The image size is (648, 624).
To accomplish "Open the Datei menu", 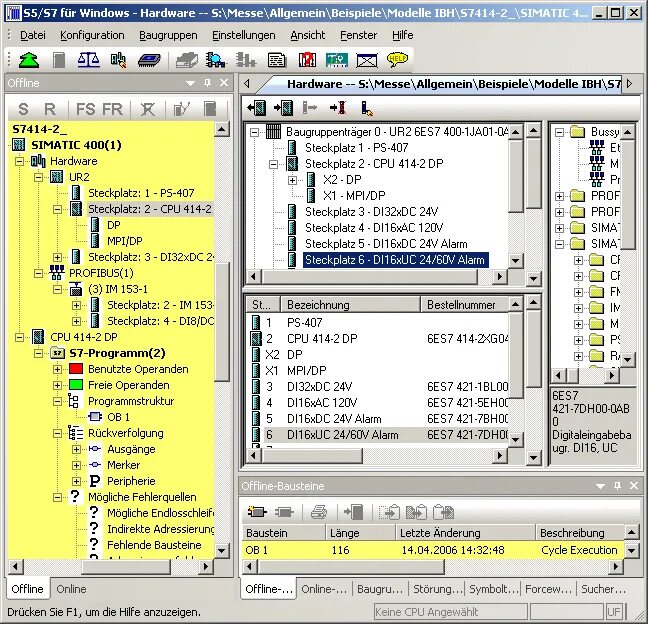I will (33, 36).
